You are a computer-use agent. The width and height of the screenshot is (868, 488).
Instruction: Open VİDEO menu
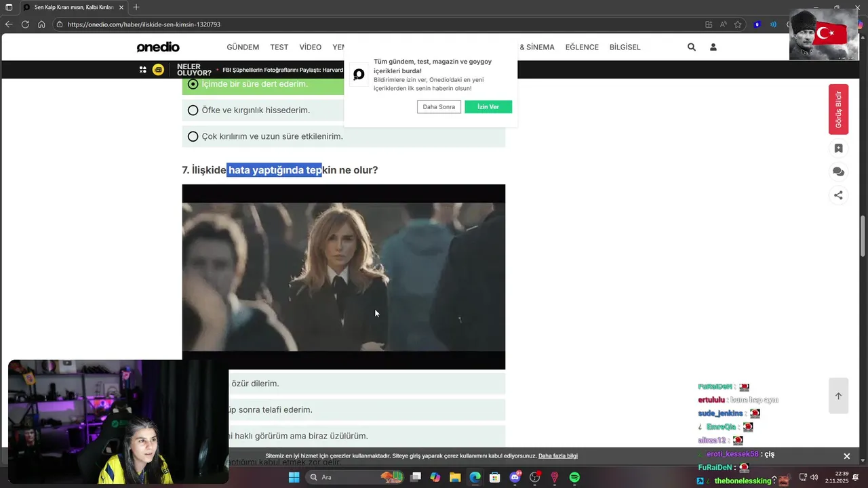click(311, 47)
